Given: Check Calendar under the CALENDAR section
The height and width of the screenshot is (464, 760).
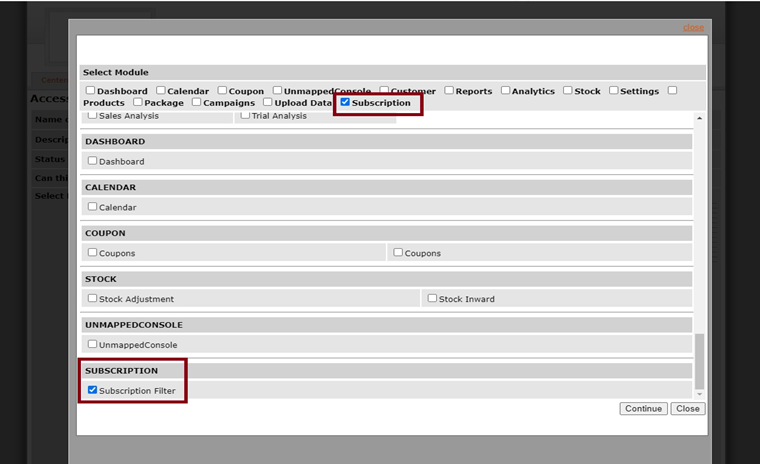Looking at the screenshot, I should (x=92, y=207).
